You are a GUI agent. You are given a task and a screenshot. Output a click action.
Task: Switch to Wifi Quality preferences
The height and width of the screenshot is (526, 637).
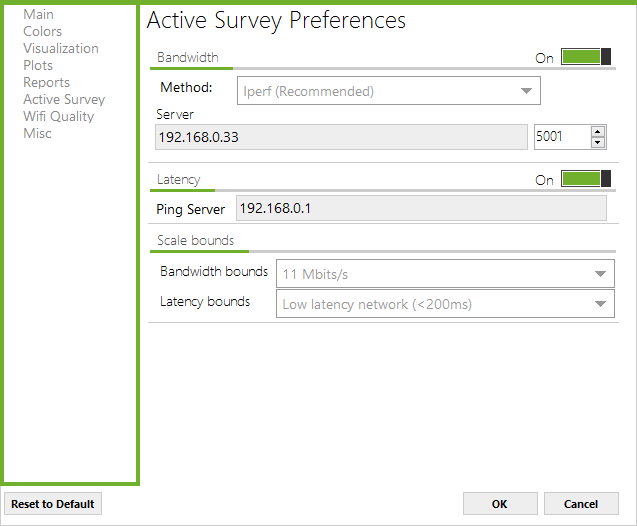(x=58, y=117)
